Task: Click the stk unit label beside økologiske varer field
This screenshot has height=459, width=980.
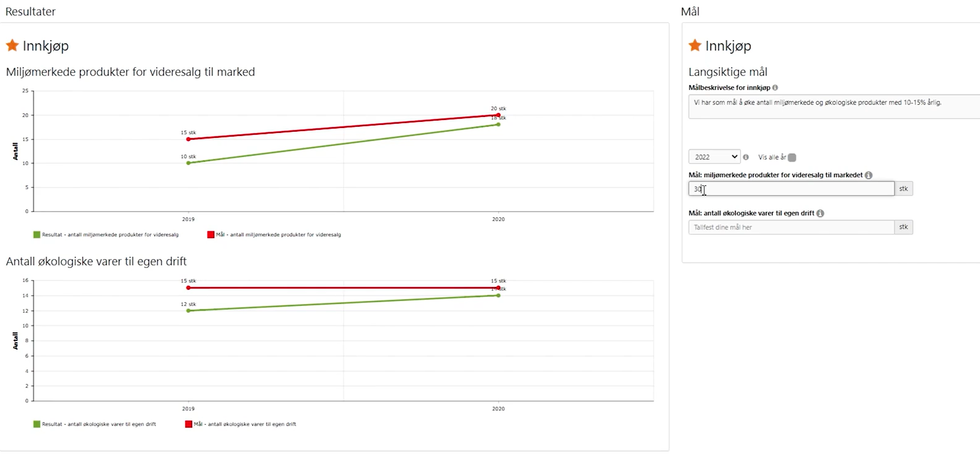Action: pos(903,227)
